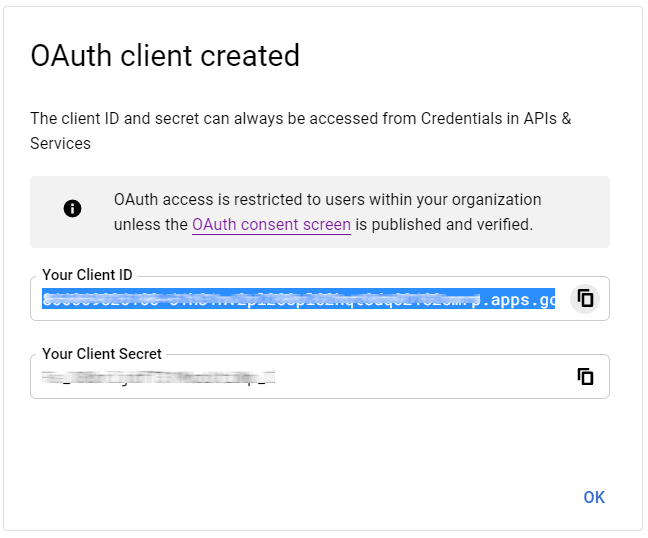Click the word "Services" in the description
This screenshot has height=538, width=648.
point(60,143)
